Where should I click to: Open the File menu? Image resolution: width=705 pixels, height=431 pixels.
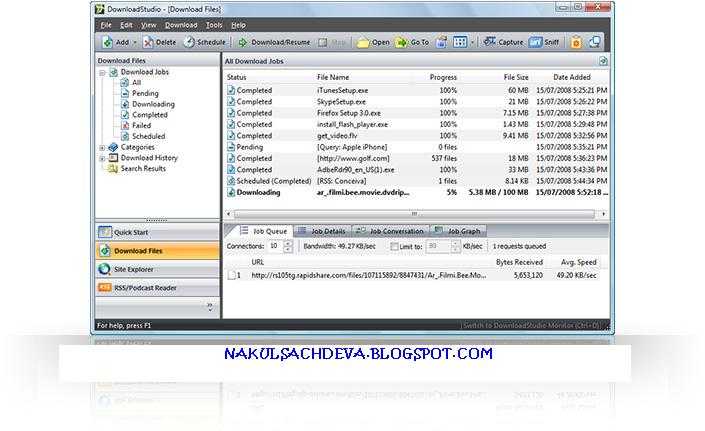(x=106, y=25)
